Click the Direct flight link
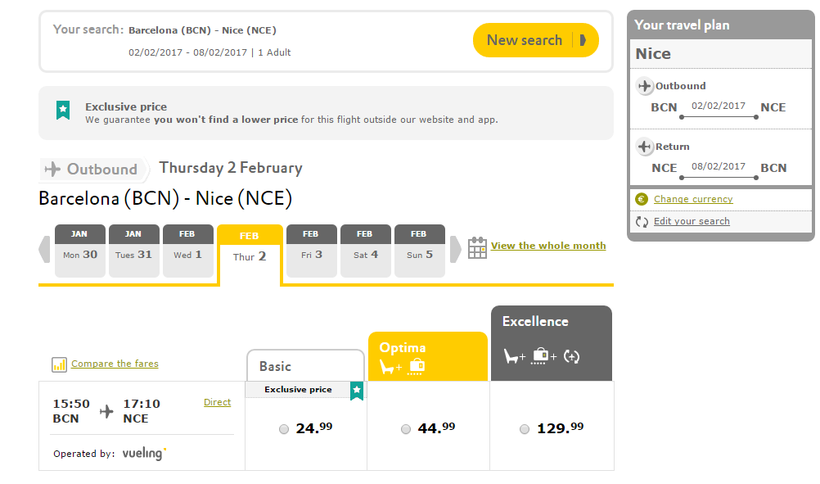Screen dimensions: 820x484 (217, 403)
